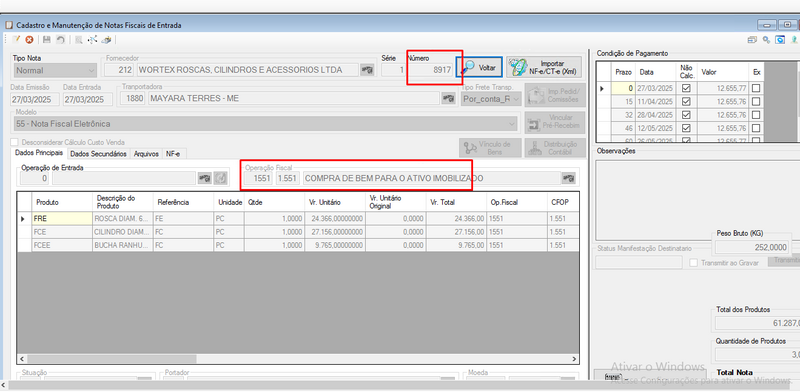This screenshot has height=392, width=800.
Task: Toggle Ex checkbox for 28/04/2025 installment
Action: click(756, 115)
